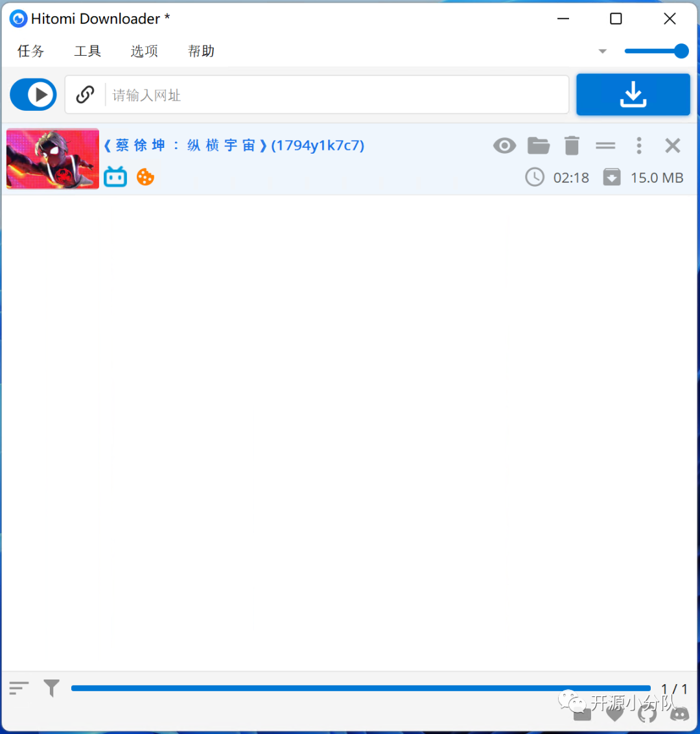
Task: Click the 15.0 MB file size text
Action: (x=657, y=178)
